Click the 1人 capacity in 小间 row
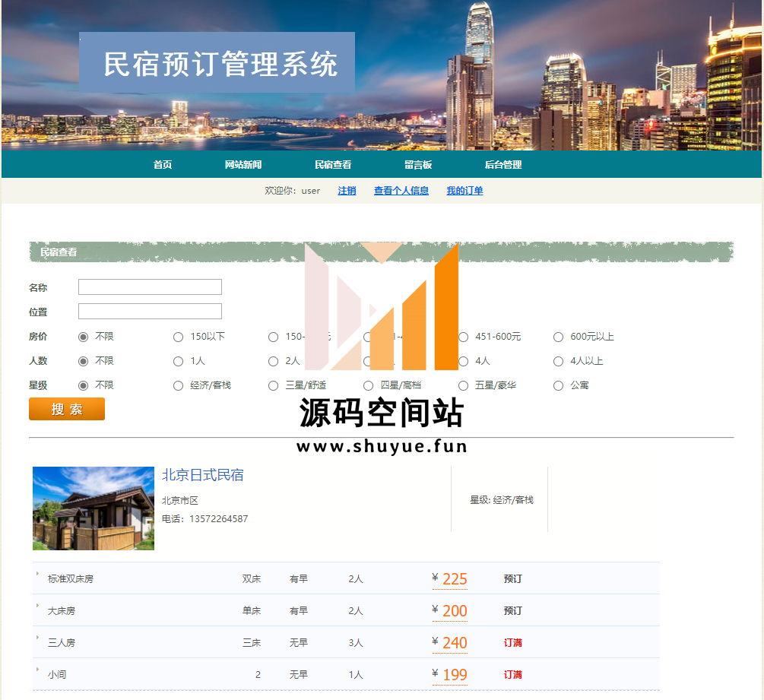Viewport: 764px width, 700px height. (x=356, y=675)
